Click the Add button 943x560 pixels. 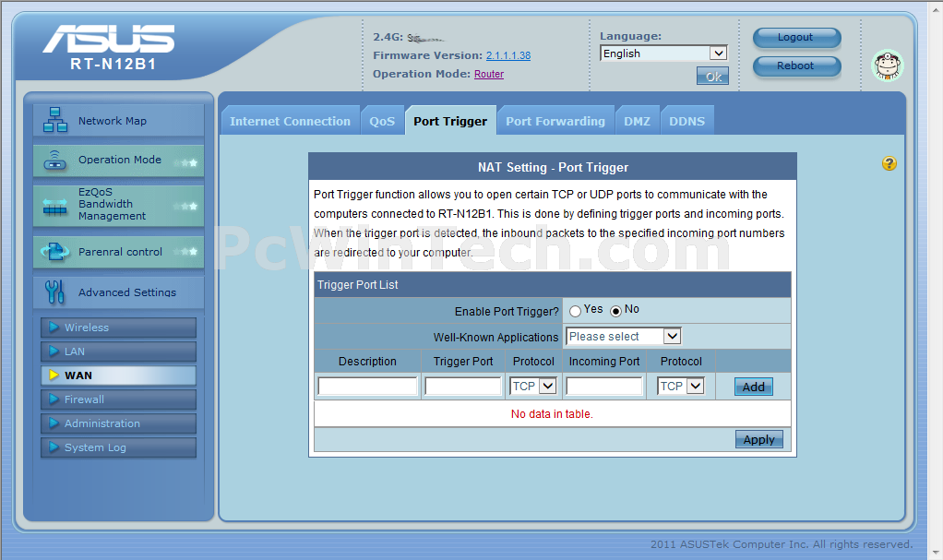(754, 387)
